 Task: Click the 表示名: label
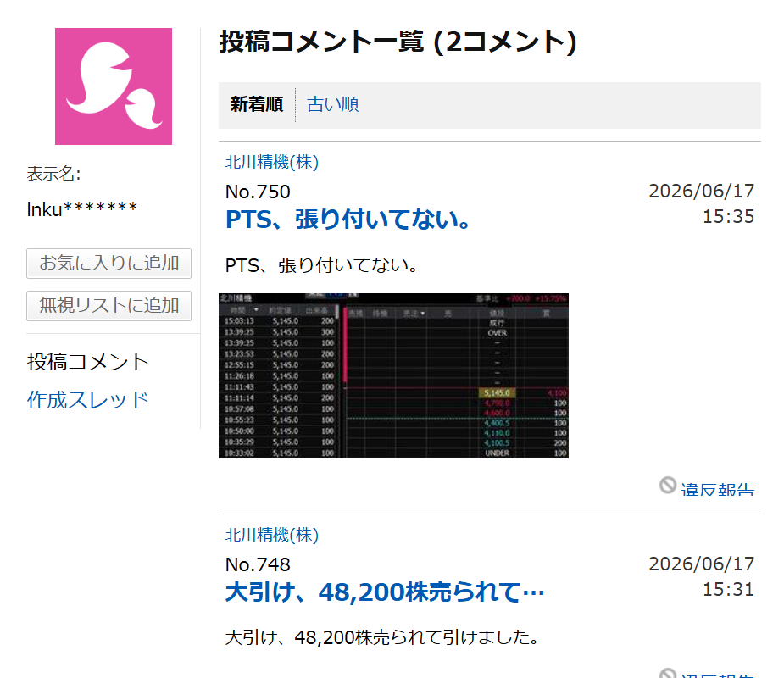[x=53, y=174]
